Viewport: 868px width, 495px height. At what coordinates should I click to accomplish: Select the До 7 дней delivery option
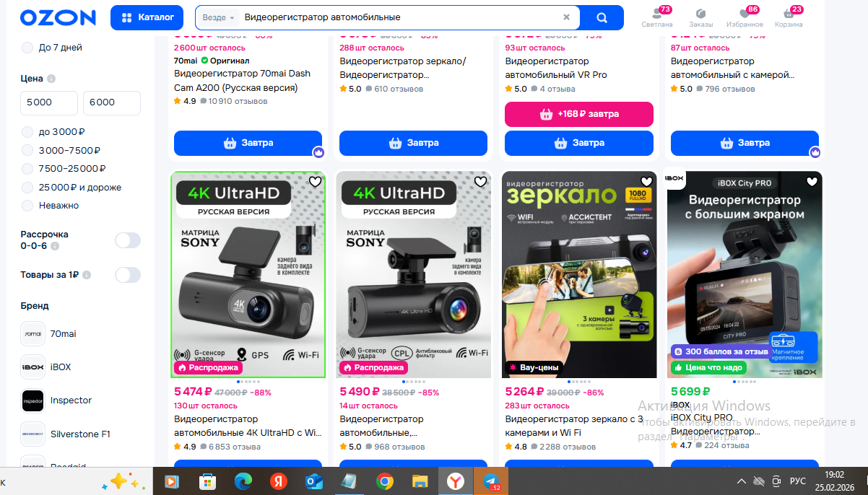tap(52, 48)
